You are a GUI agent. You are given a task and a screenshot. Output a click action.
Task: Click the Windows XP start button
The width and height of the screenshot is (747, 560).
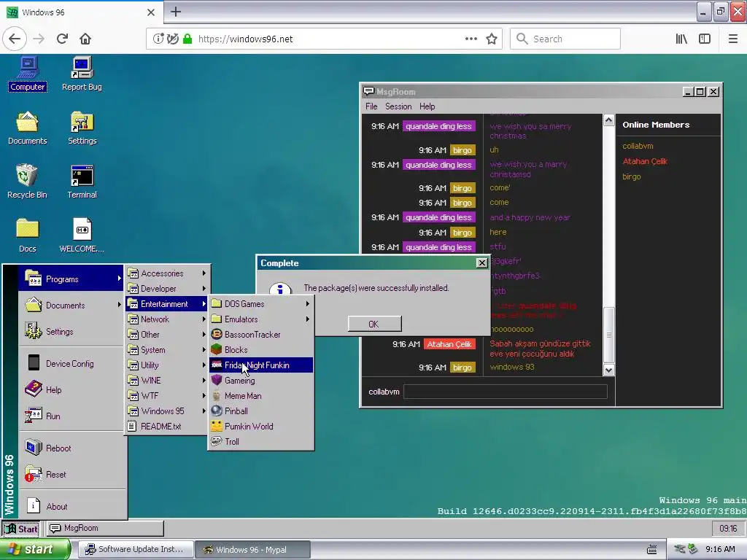(x=34, y=549)
